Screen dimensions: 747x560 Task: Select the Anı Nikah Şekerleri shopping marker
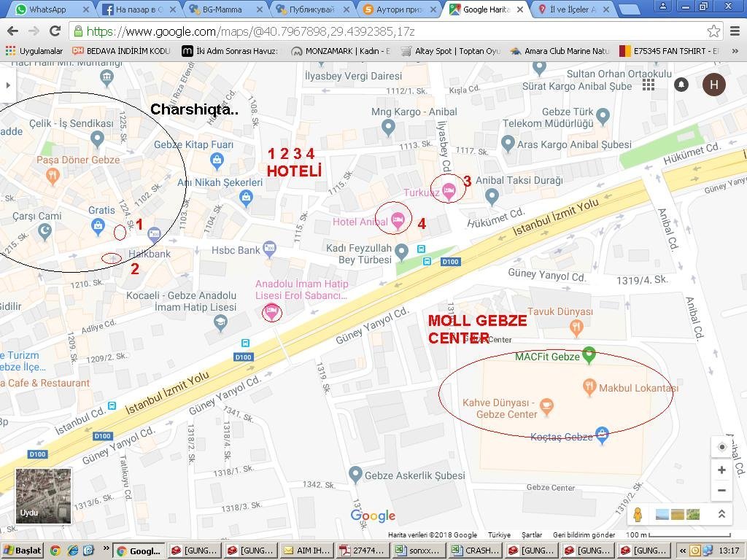pos(246,197)
